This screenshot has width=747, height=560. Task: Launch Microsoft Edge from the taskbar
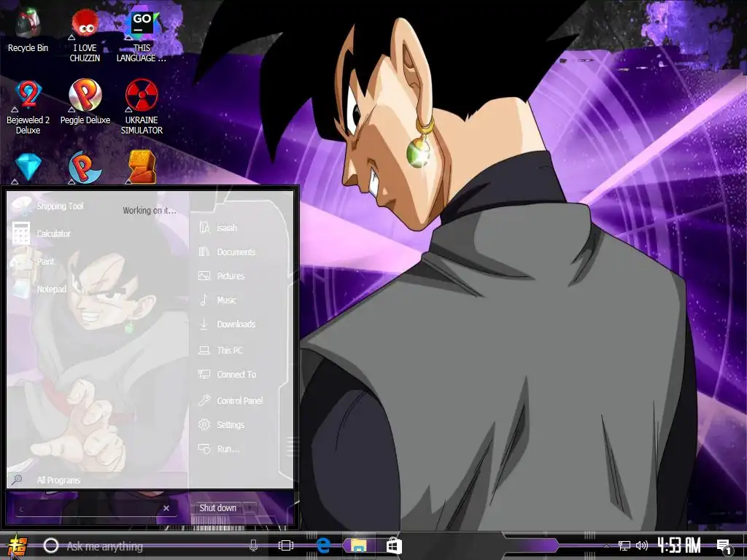(323, 545)
